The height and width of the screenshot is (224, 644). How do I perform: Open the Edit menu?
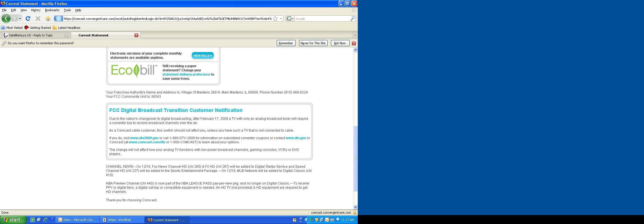tap(13, 10)
